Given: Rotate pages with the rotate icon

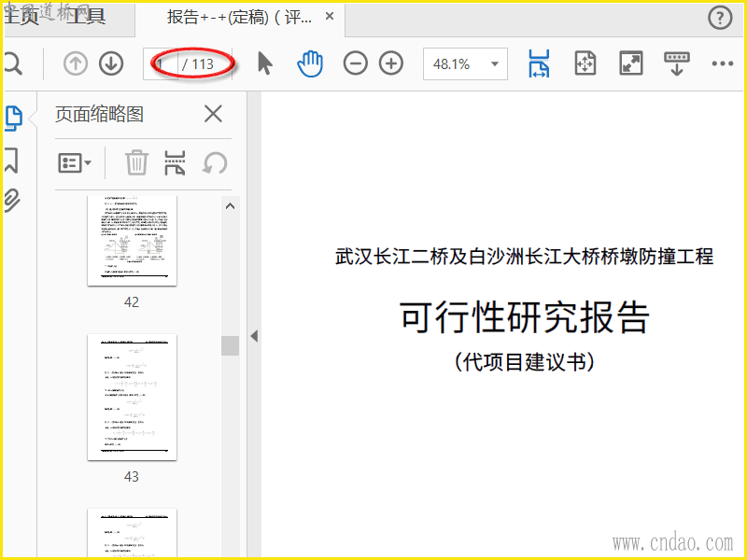Looking at the screenshot, I should pos(215,163).
